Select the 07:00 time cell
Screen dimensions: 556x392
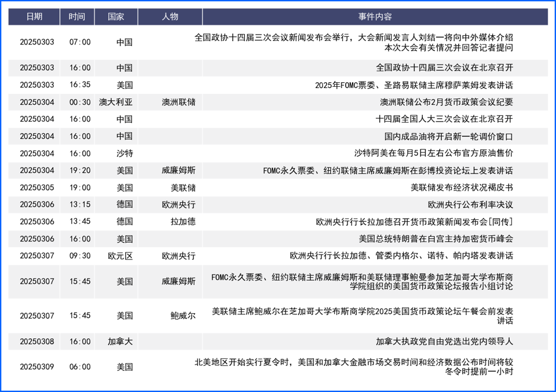80,42
